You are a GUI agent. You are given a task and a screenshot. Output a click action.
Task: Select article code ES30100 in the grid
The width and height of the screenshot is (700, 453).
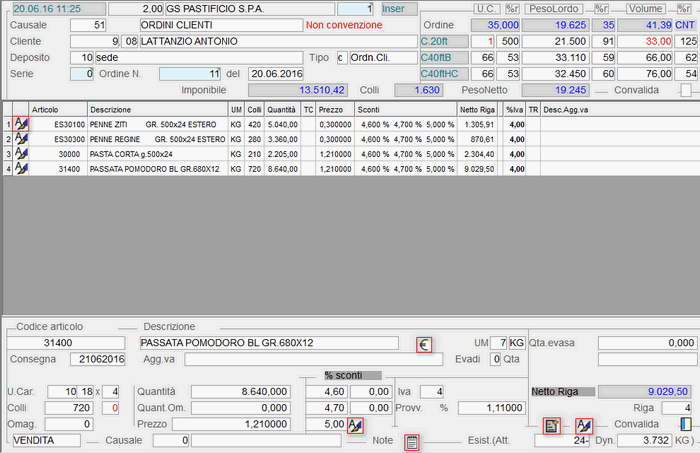pyautogui.click(x=58, y=125)
